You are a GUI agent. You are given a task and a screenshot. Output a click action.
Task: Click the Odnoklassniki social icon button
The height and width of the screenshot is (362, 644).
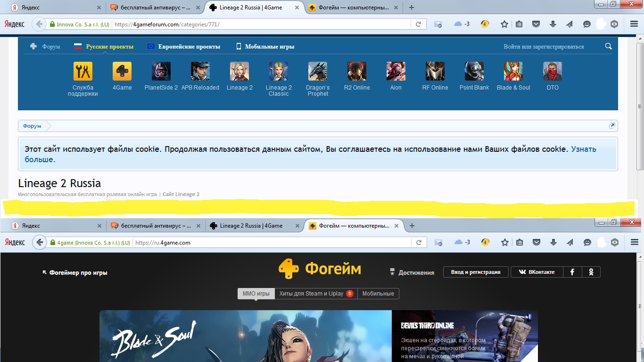(591, 272)
